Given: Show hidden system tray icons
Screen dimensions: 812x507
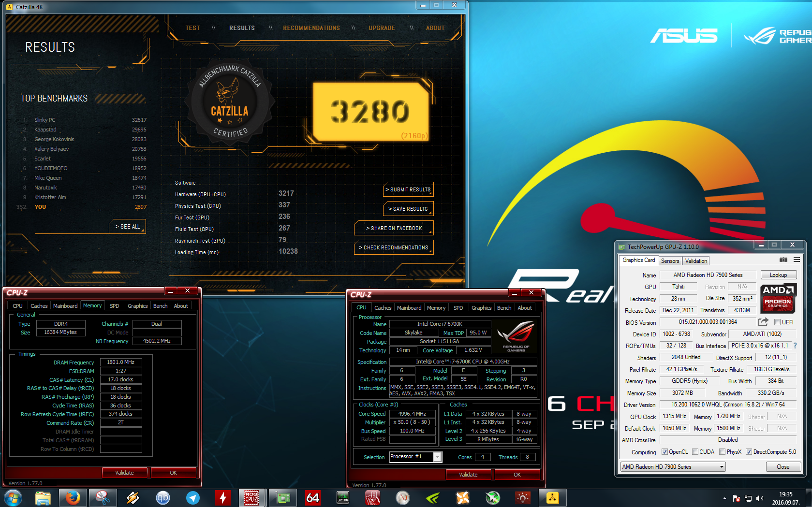Looking at the screenshot, I should (724, 498).
